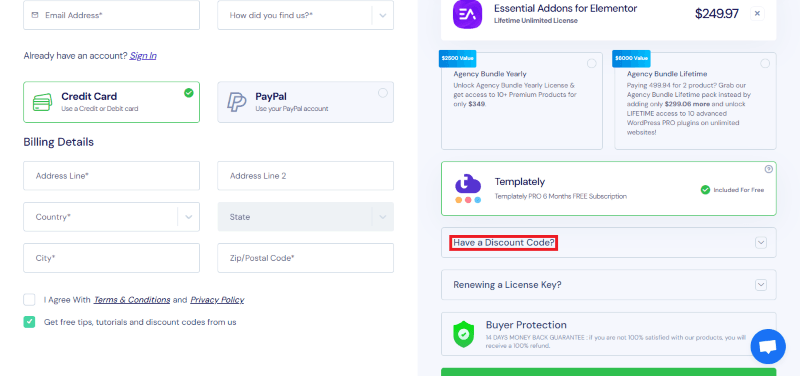Image resolution: width=800 pixels, height=376 pixels.
Task: Click the green purchase button at bottom
Action: 609,372
